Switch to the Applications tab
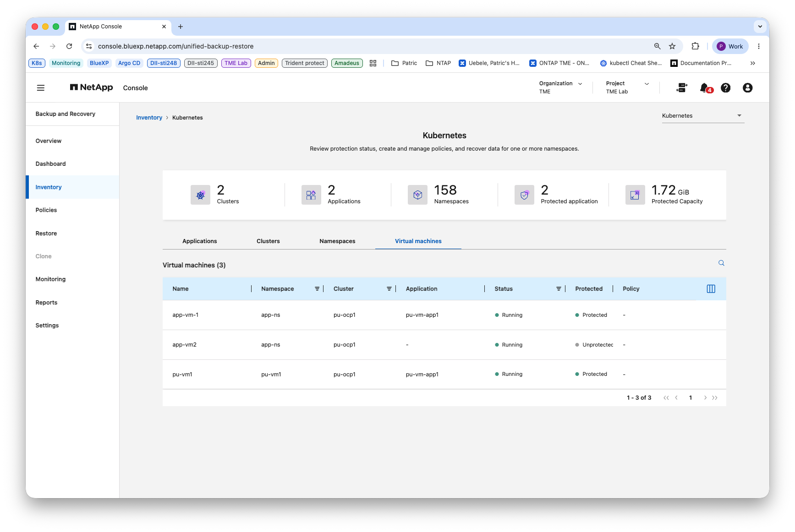The height and width of the screenshot is (532, 795). (x=200, y=241)
